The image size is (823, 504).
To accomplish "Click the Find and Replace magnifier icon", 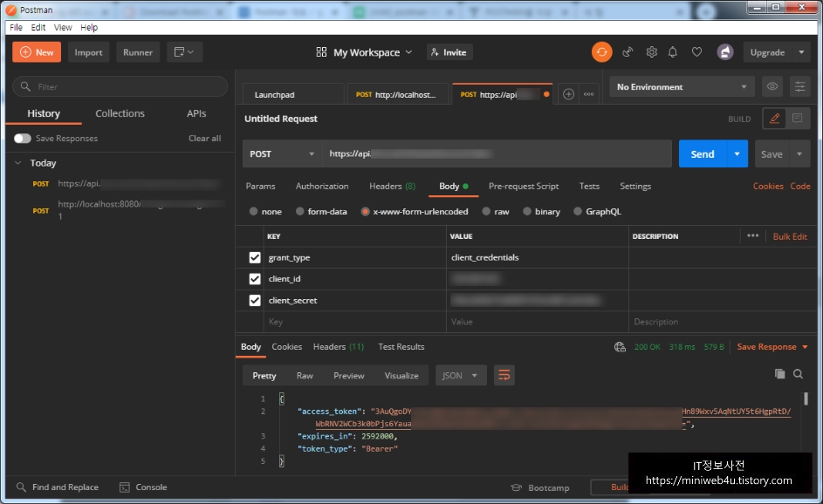I will [21, 487].
